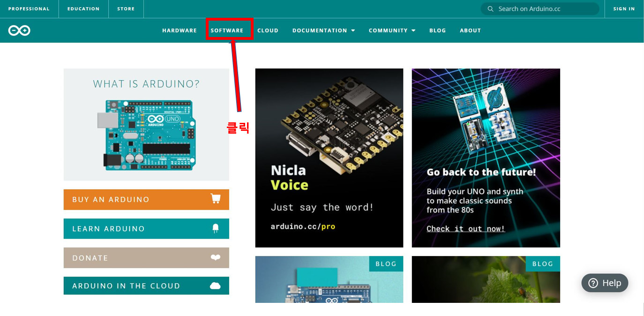Click the Learn Arduino button
This screenshot has height=316, width=644.
coord(146,229)
